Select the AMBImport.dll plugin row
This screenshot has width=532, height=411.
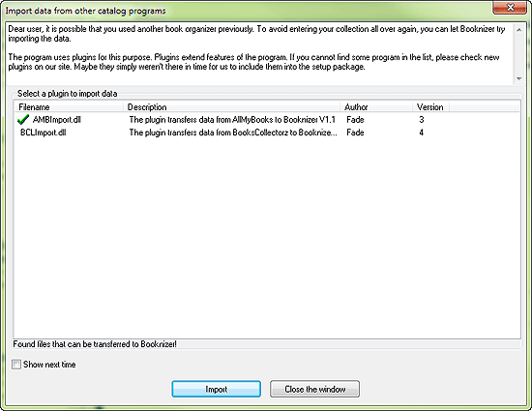pos(267,120)
